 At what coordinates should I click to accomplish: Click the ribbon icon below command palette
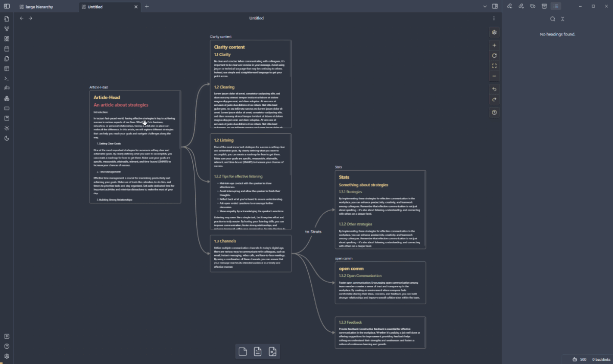pyautogui.click(x=7, y=88)
